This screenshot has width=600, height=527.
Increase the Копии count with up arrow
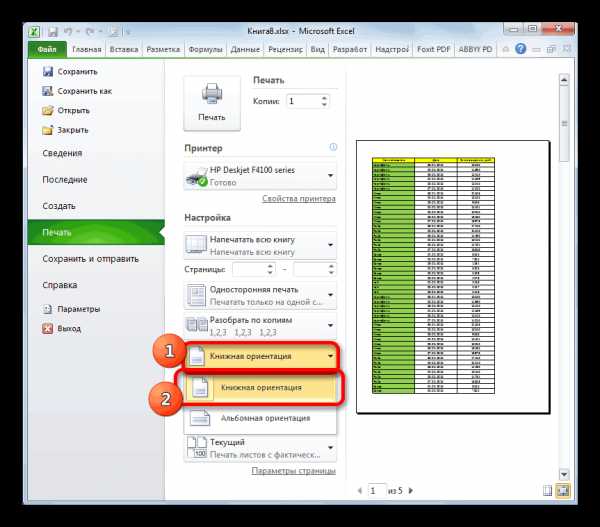coord(324,98)
